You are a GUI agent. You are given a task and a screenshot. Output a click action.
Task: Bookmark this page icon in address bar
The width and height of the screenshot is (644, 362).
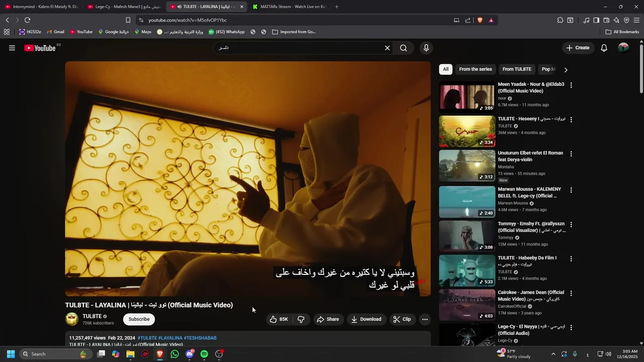[128, 20]
